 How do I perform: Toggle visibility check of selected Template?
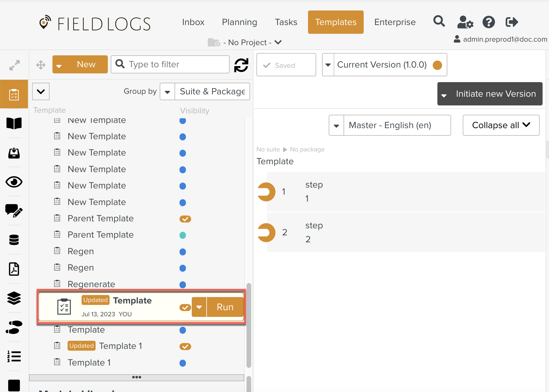click(185, 307)
